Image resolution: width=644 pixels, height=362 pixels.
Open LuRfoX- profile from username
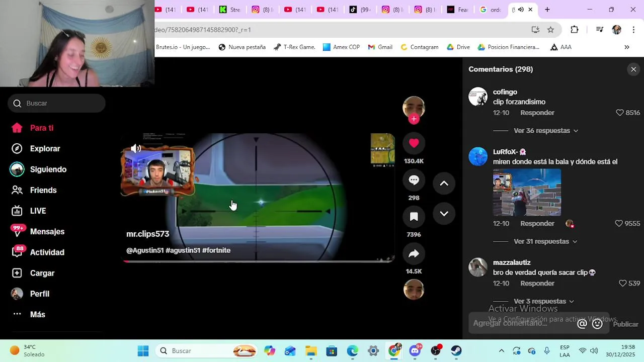[506, 152]
